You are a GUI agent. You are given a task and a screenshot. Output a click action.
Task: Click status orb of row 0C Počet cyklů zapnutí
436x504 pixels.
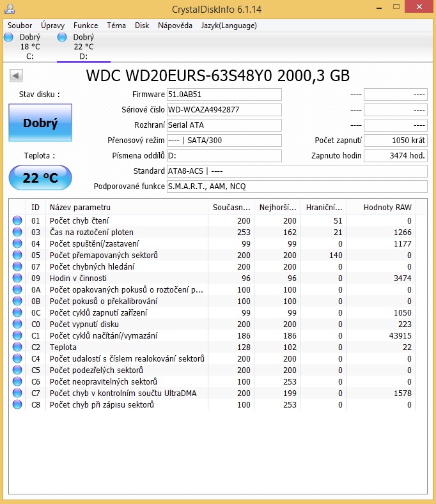(x=17, y=312)
